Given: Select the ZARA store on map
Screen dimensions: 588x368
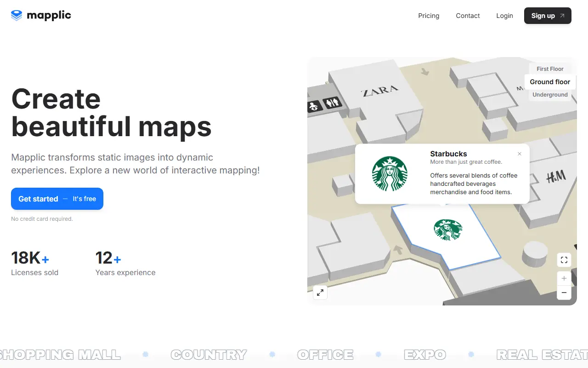Looking at the screenshot, I should click(x=380, y=90).
